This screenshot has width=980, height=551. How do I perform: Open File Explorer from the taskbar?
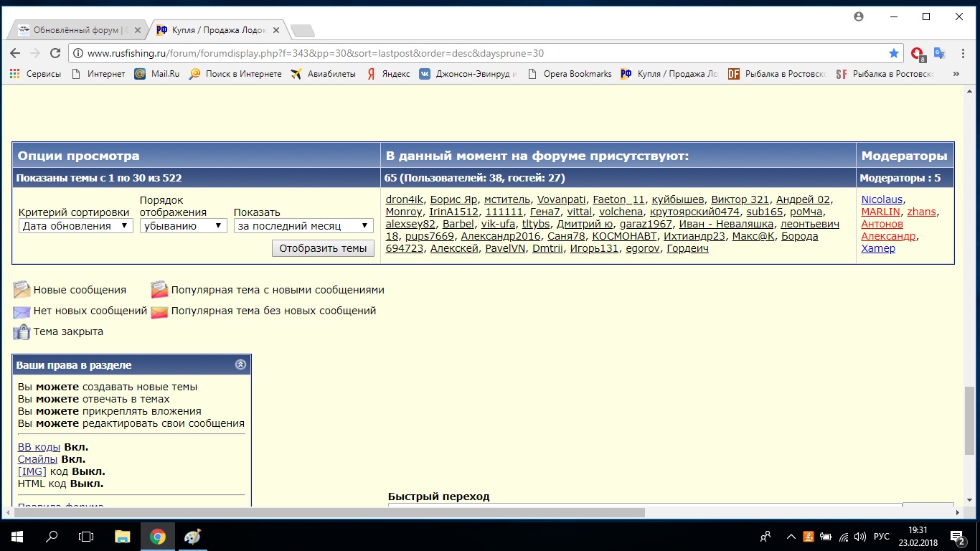[x=123, y=536]
